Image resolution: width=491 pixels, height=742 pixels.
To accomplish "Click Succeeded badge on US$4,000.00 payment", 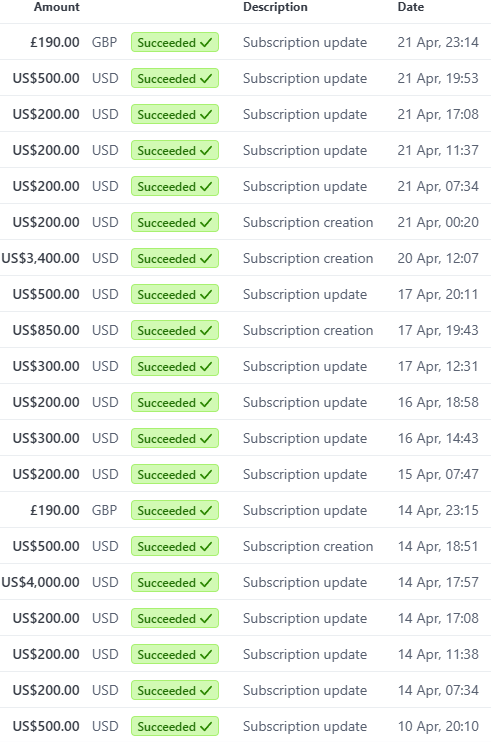I will click(175, 582).
